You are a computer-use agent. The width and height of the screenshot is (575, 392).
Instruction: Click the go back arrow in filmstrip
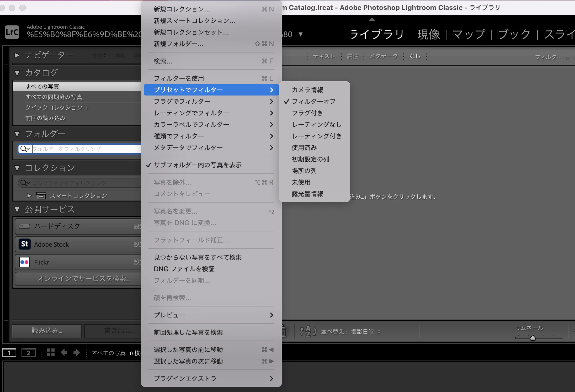point(64,352)
